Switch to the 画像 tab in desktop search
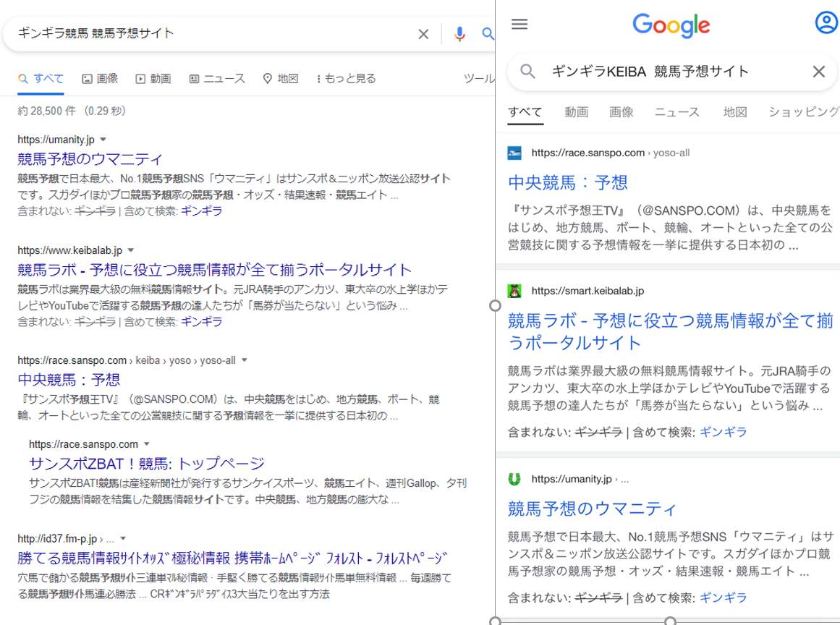Viewport: 840px width, 625px height. click(x=100, y=79)
